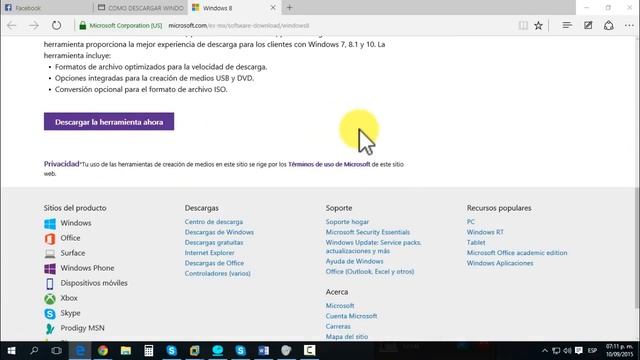Screen dimensions: 640x360
Task: Open Word from the taskbar
Action: [264, 351]
